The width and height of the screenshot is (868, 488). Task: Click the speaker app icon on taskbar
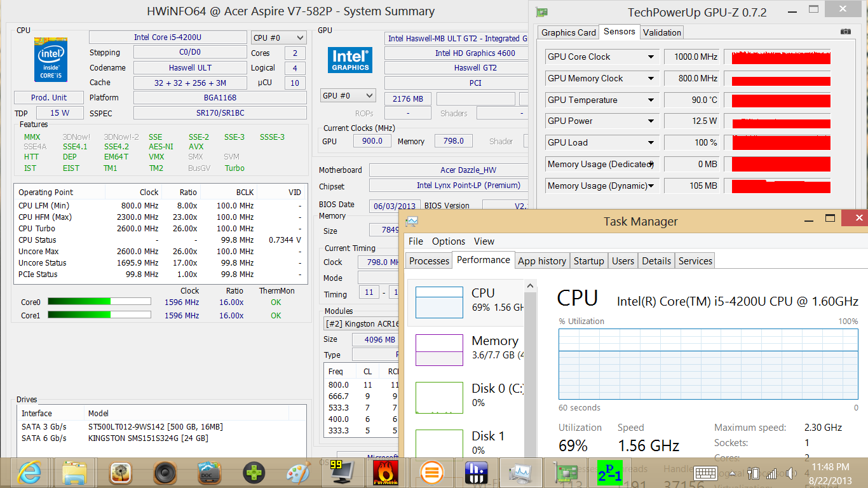tap(165, 473)
